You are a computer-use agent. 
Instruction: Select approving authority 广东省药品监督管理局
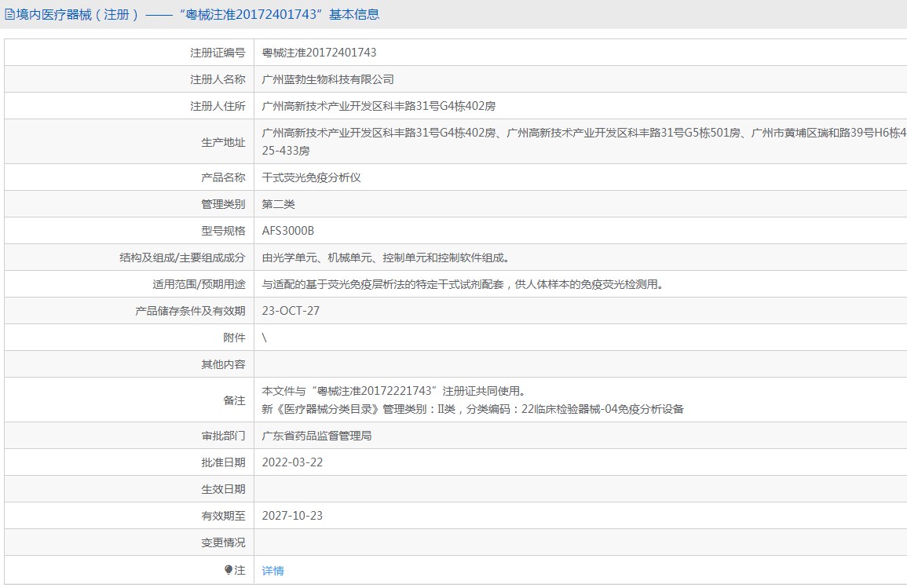316,436
